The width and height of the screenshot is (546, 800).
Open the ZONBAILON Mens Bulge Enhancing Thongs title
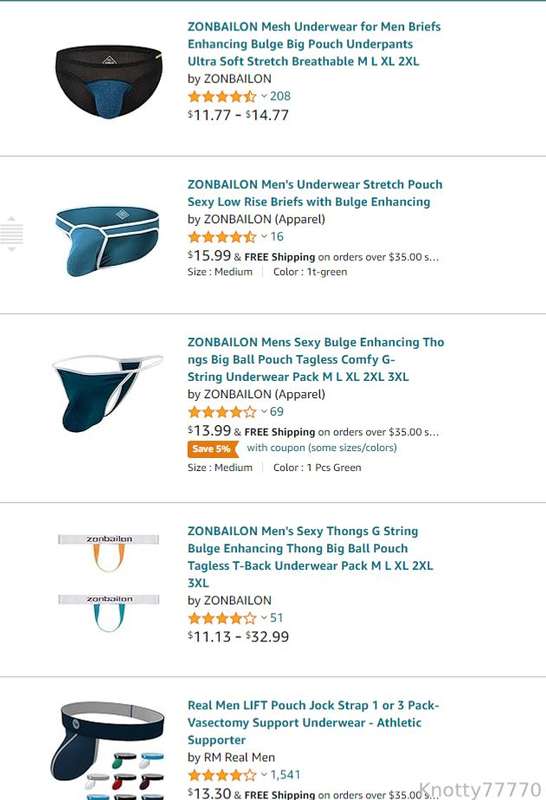pyautogui.click(x=315, y=359)
